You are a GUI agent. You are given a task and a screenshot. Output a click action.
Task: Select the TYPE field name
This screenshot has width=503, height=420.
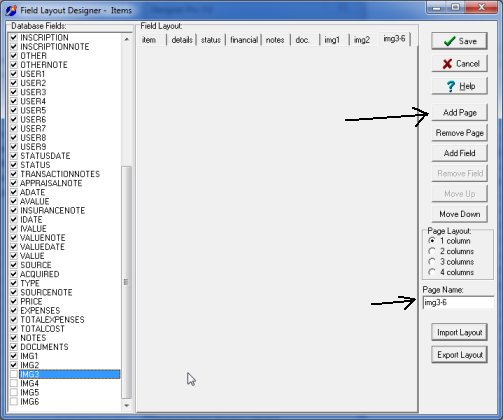click(30, 283)
